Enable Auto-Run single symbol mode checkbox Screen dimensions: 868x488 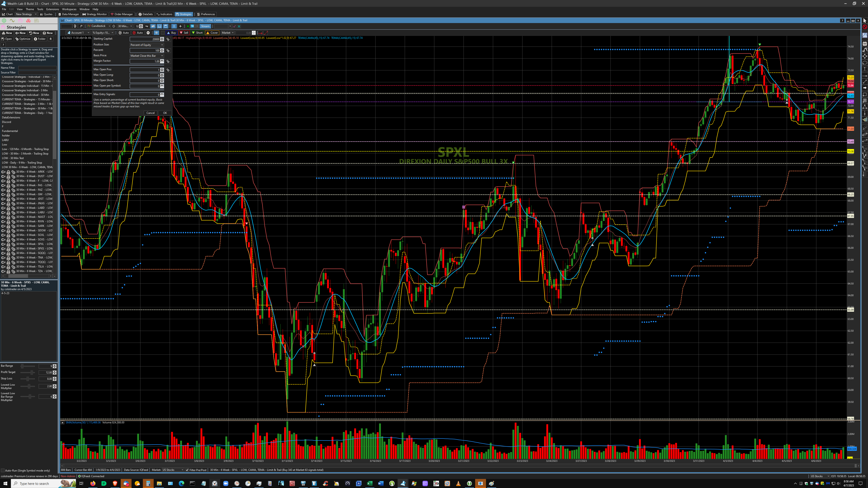(3, 470)
